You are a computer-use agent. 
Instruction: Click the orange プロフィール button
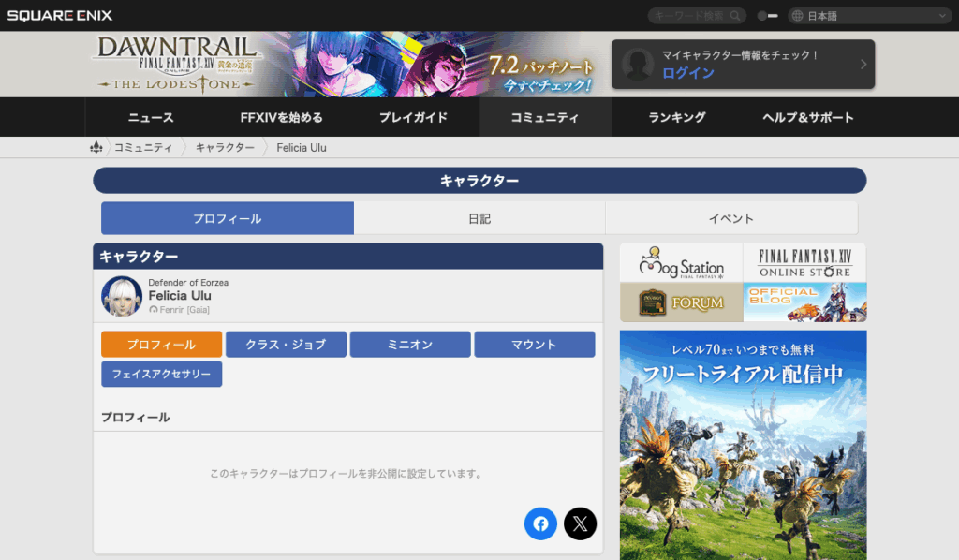[x=161, y=345]
